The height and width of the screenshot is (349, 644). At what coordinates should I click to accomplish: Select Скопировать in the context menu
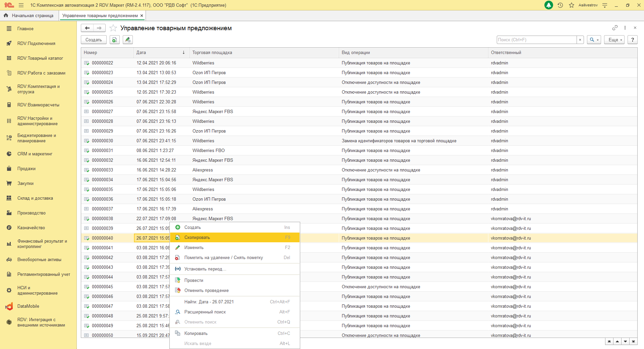click(197, 238)
